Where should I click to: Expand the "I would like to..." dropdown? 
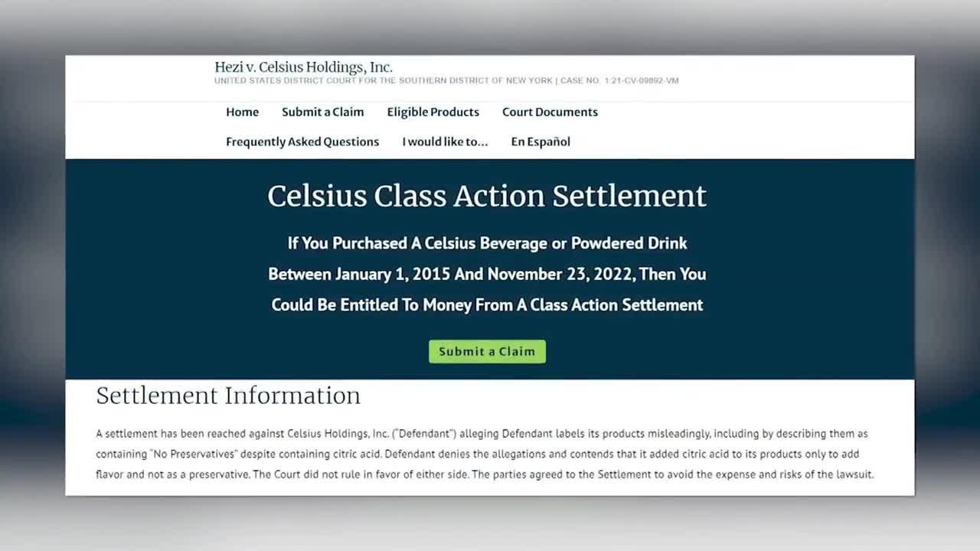pos(445,142)
